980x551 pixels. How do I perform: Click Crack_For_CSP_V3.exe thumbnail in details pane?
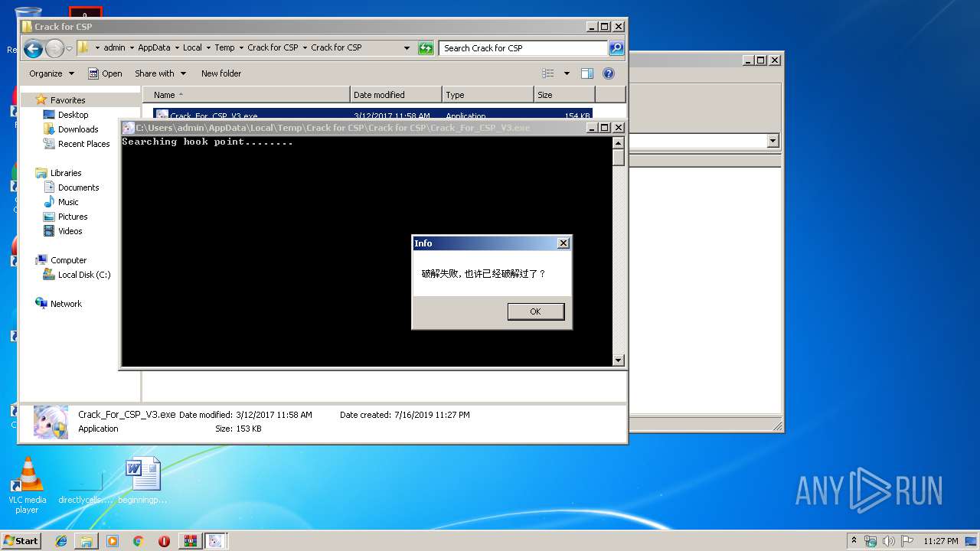[x=51, y=422]
